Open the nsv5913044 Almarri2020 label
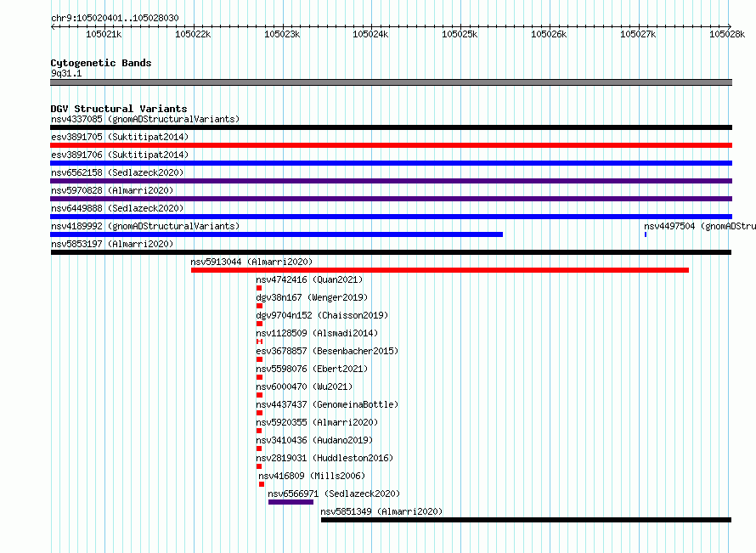This screenshot has width=756, height=553. pos(251,262)
